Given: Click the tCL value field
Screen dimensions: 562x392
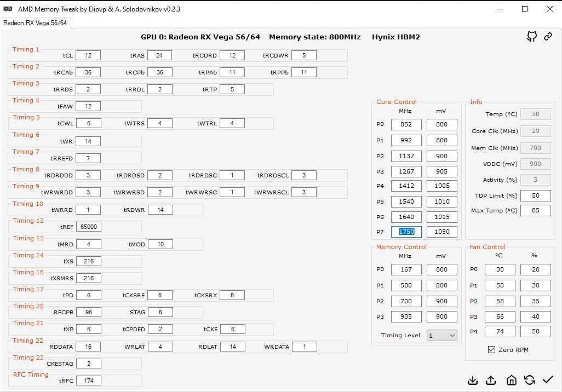Looking at the screenshot, I should 88,55.
